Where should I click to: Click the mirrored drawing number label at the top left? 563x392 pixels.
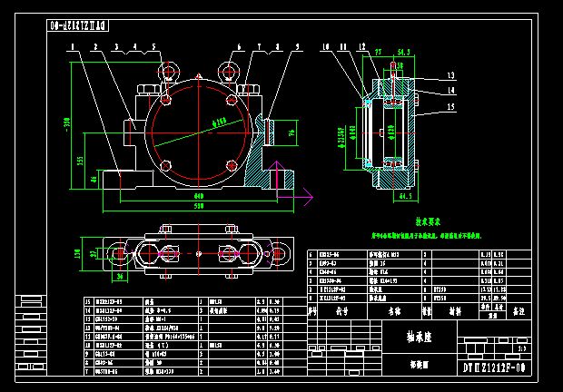point(78,25)
